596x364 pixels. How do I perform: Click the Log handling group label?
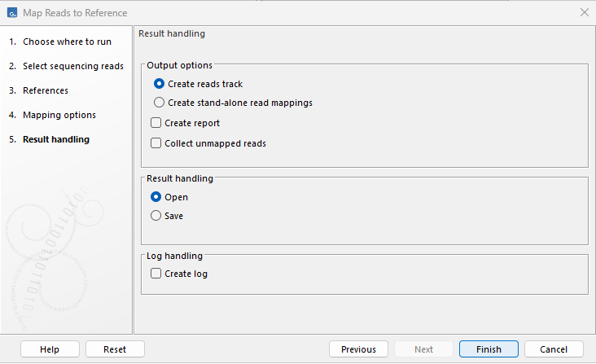click(x=174, y=256)
